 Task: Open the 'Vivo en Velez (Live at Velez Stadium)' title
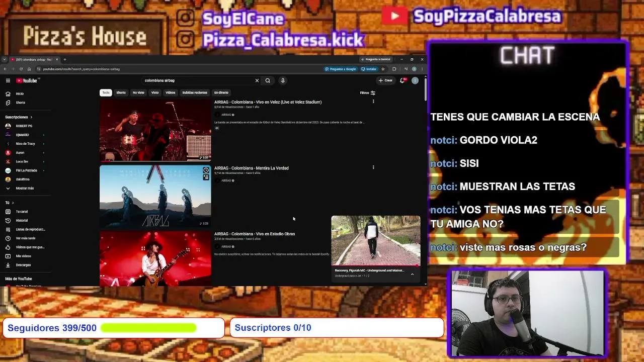click(x=268, y=102)
